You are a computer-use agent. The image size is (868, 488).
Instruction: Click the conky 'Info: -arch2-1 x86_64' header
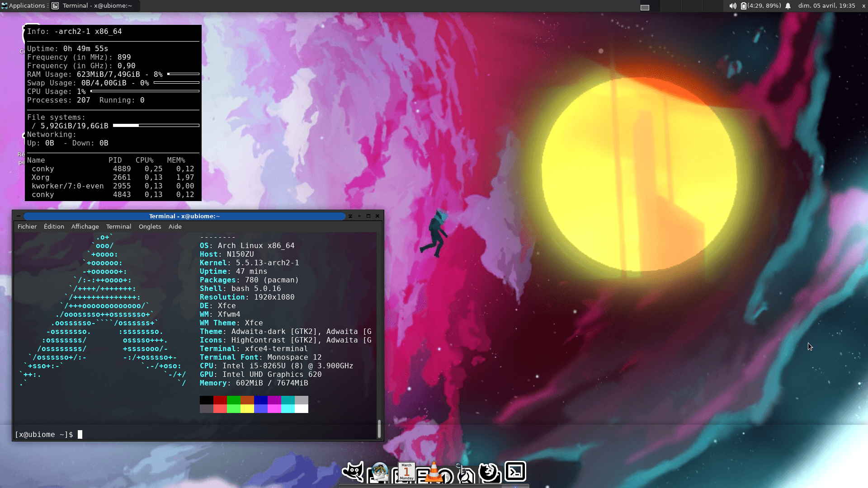(x=75, y=31)
